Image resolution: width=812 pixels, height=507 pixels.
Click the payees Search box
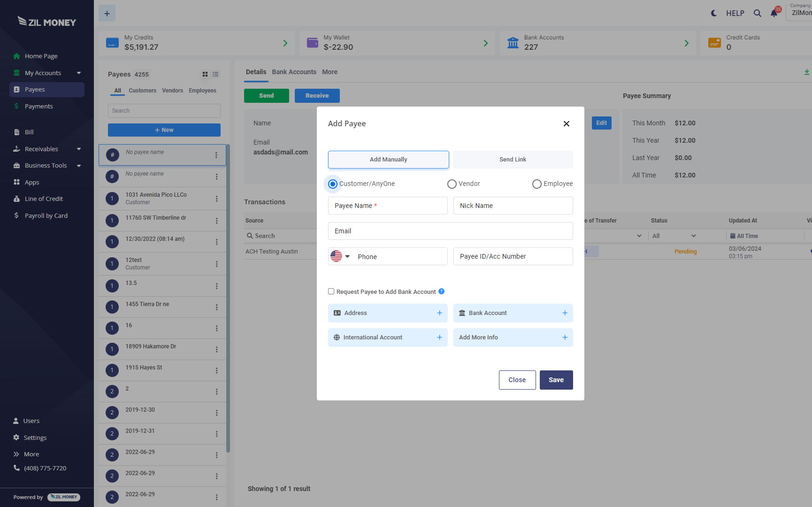click(x=164, y=111)
